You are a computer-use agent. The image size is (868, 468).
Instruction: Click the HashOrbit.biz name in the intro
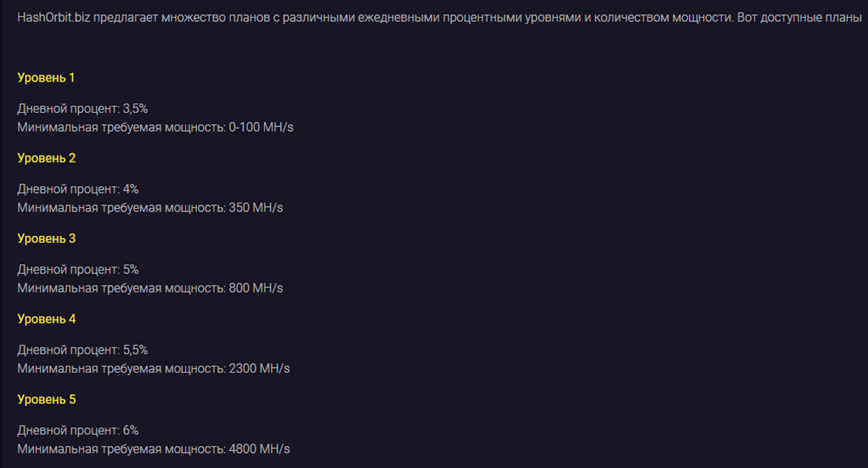54,17
